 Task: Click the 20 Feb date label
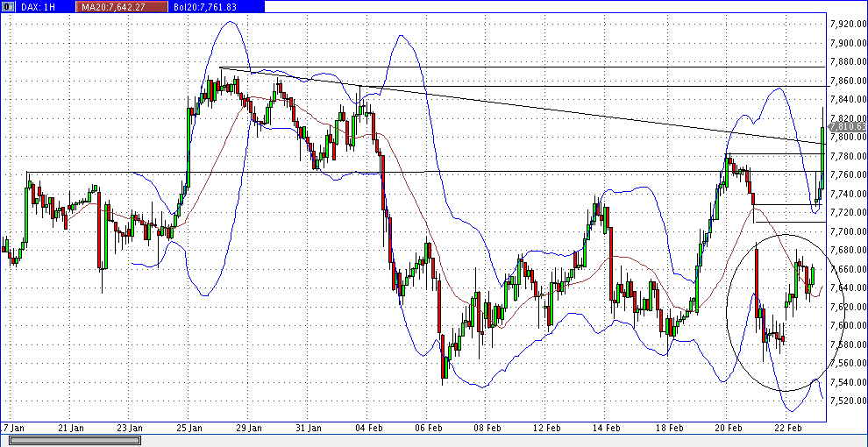728,428
